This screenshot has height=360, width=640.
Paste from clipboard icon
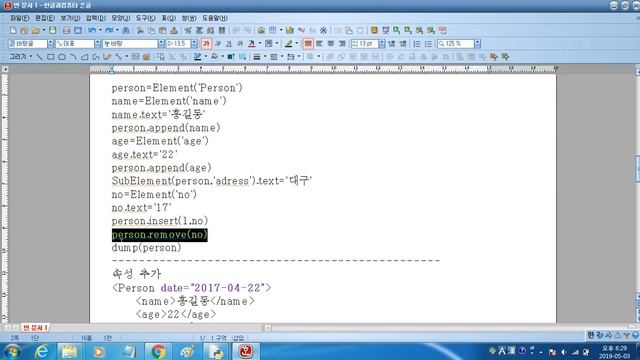coord(162,31)
